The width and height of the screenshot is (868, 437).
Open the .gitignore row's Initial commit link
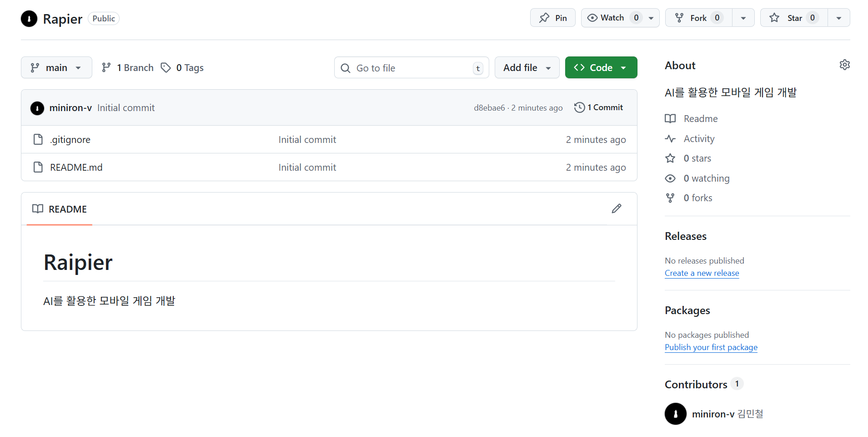(307, 140)
